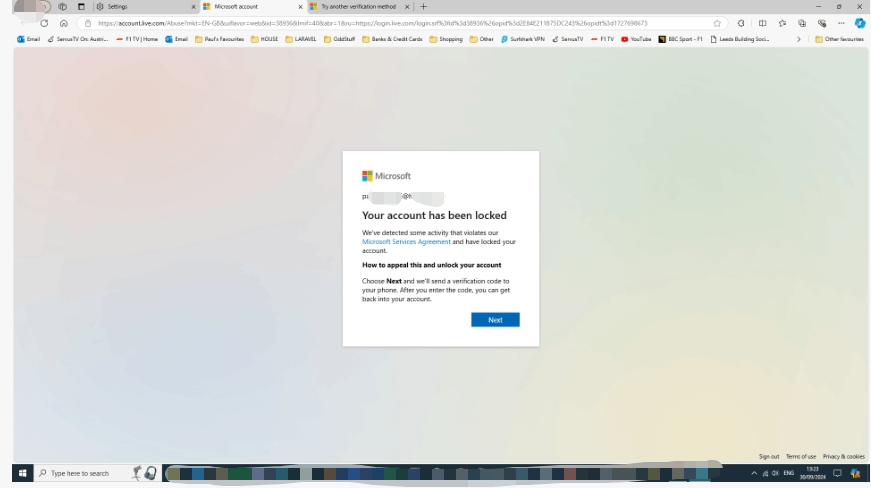
Task: Show more bookmarks chevron
Action: [x=799, y=39]
